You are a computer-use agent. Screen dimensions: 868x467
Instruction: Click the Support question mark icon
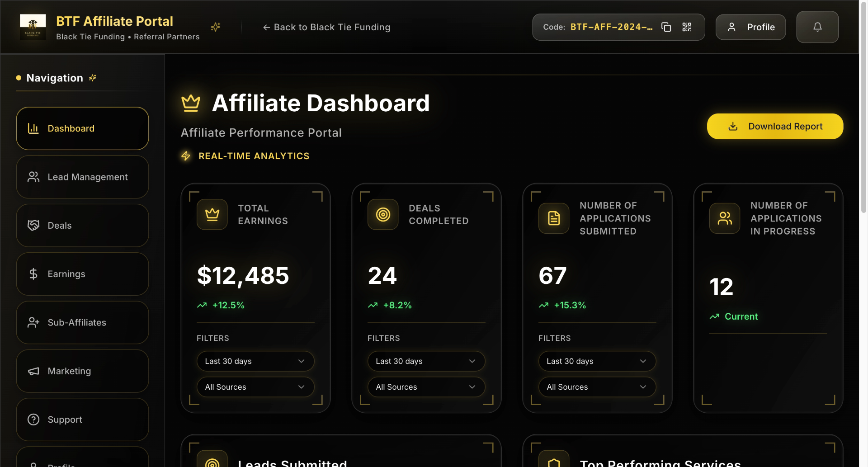[x=33, y=420]
